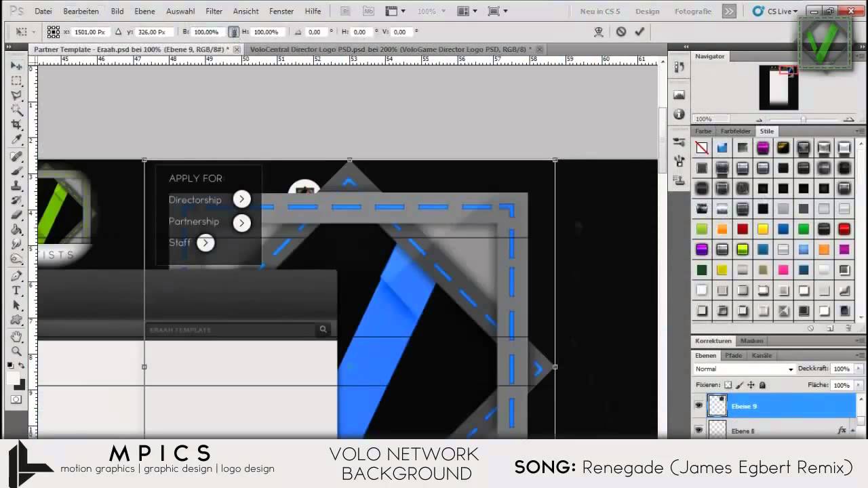Open the Filter menu

(214, 12)
